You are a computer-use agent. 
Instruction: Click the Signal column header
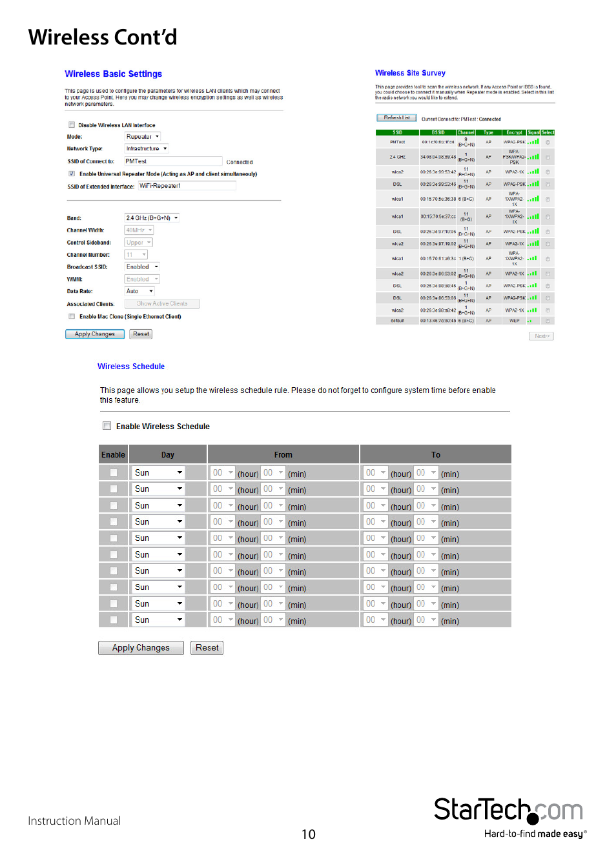pyautogui.click(x=533, y=132)
